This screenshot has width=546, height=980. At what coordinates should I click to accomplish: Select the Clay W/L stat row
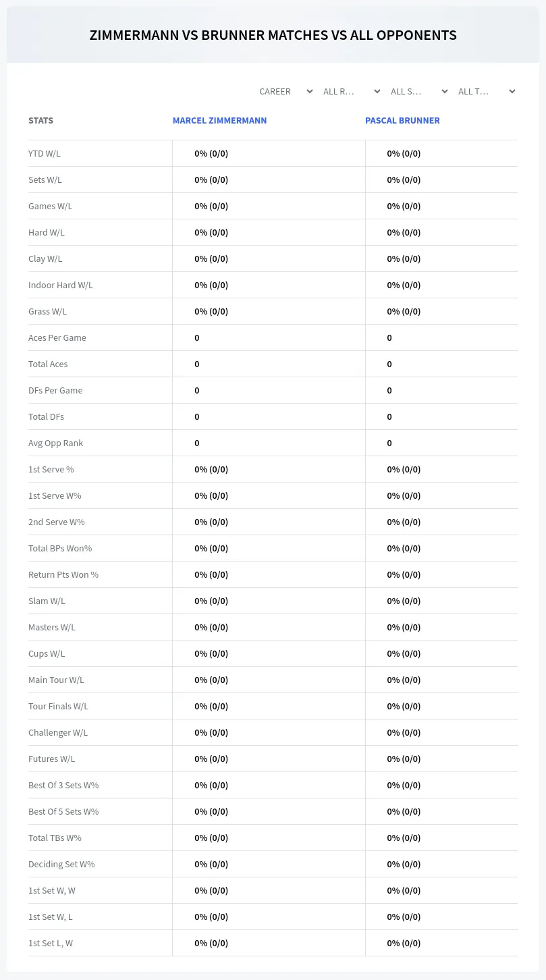point(273,258)
